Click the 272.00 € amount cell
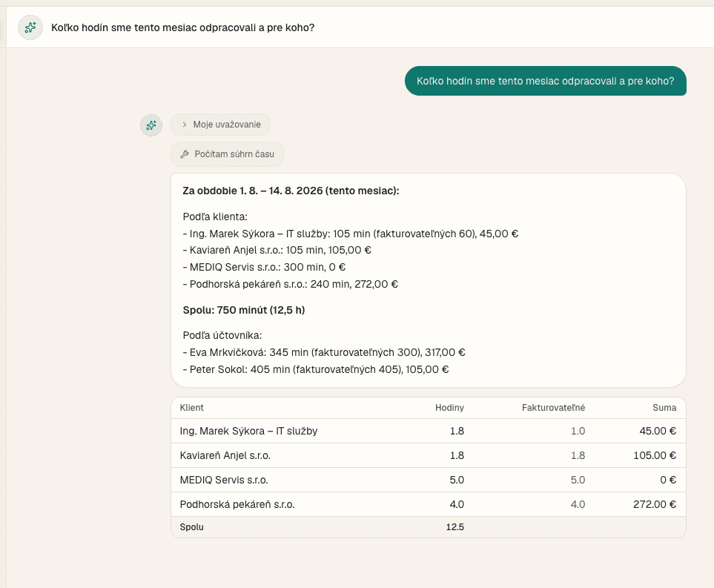 pos(655,504)
